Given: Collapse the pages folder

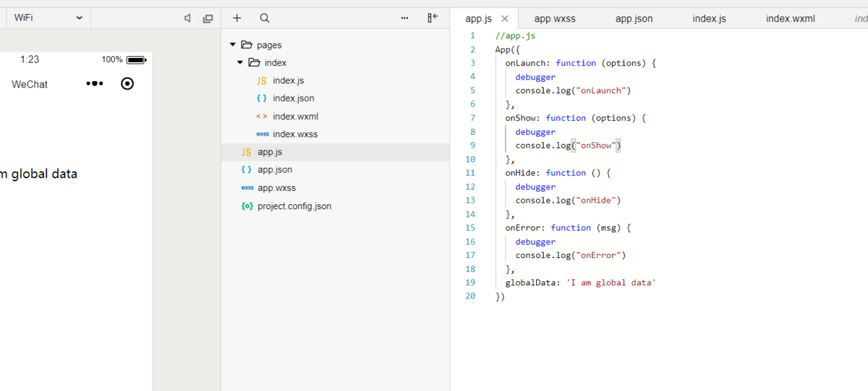Looking at the screenshot, I should tap(233, 45).
